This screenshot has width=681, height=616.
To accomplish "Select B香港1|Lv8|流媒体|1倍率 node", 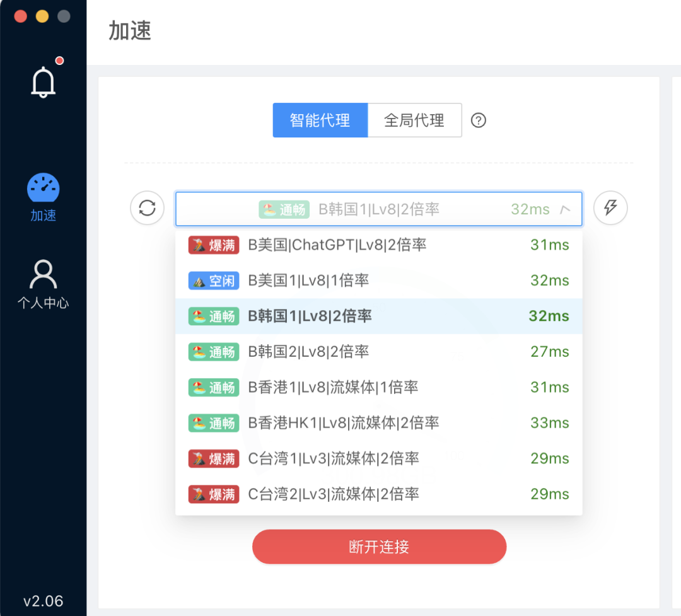I will (x=333, y=387).
